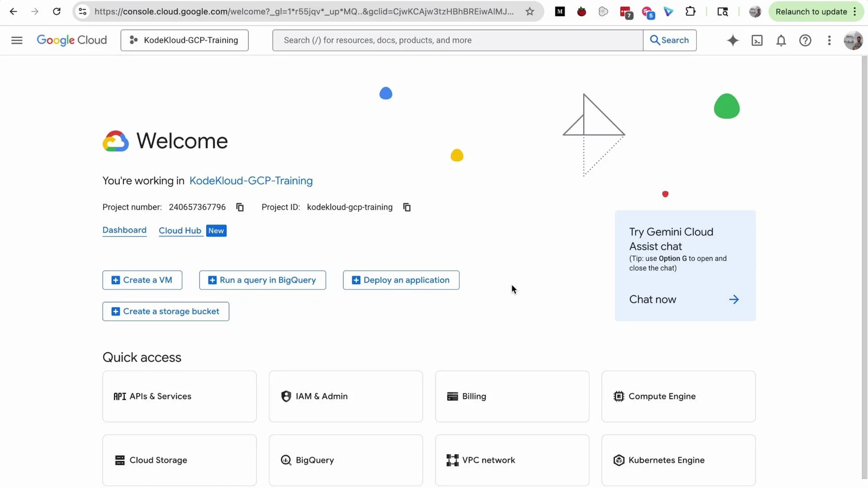Open the notifications bell

coord(781,40)
